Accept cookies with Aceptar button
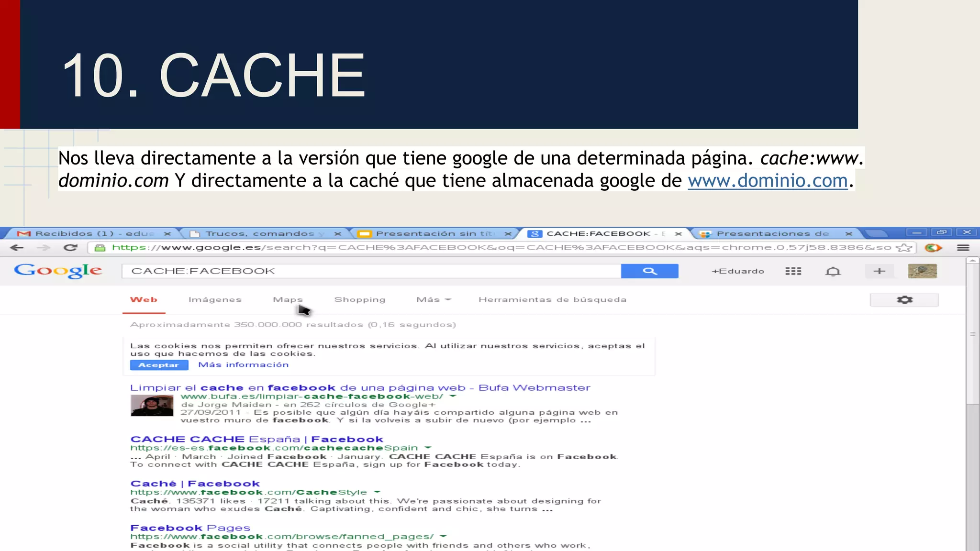 [x=159, y=365]
